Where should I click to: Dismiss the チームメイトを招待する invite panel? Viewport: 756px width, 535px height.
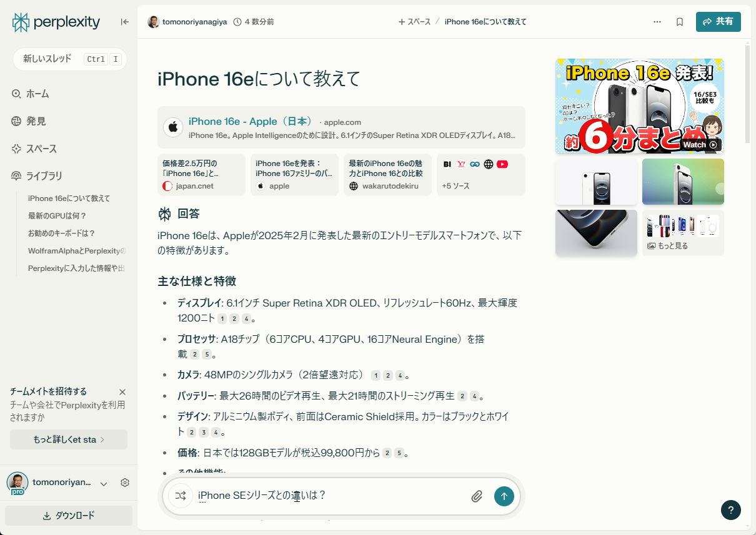click(122, 391)
